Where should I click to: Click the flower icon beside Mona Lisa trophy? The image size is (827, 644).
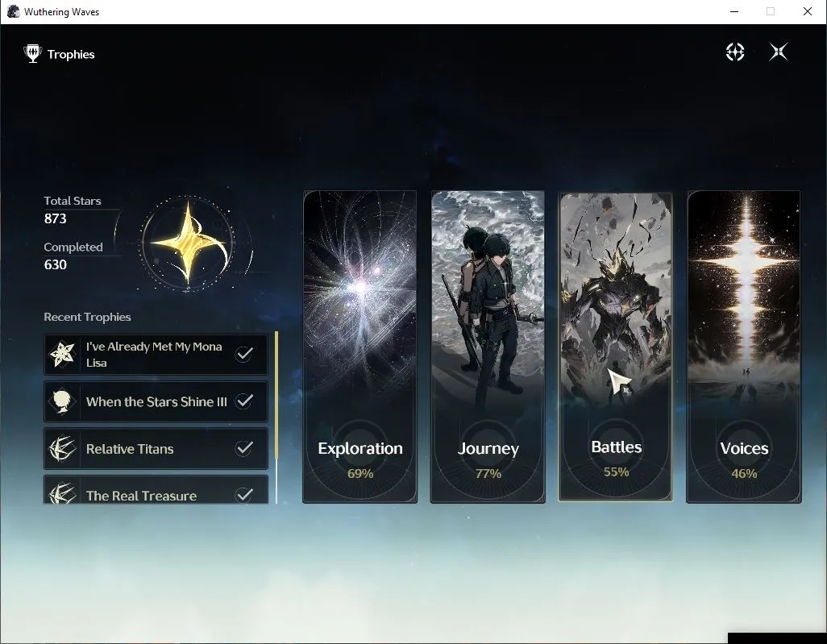pos(62,354)
